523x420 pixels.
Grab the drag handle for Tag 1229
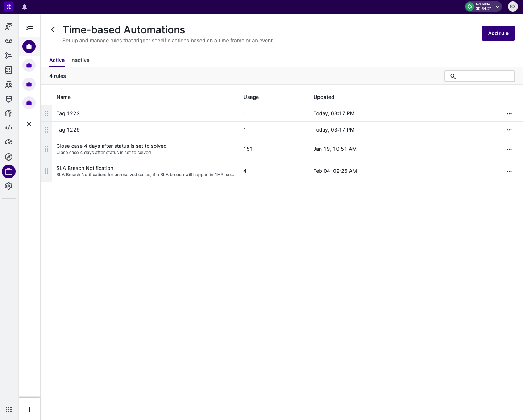[46, 130]
